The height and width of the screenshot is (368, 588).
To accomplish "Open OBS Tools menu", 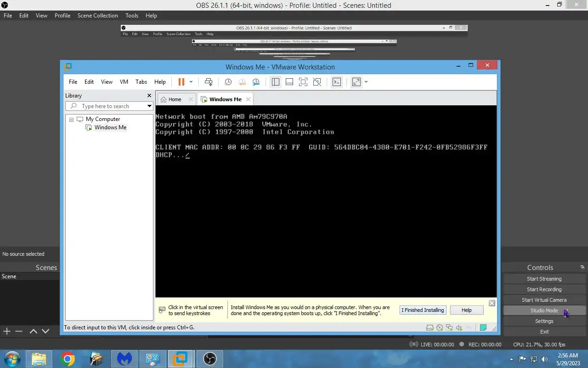I will tap(132, 15).
